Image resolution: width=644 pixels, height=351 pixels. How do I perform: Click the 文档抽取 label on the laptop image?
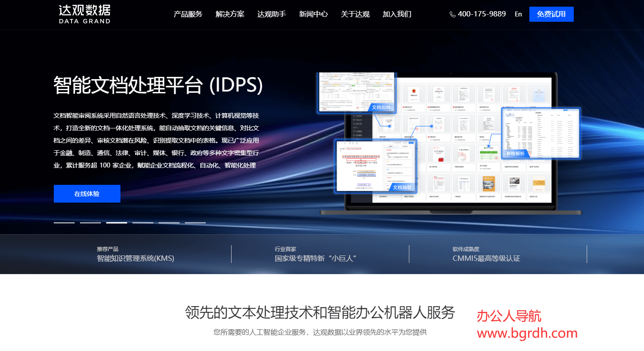pos(402,187)
